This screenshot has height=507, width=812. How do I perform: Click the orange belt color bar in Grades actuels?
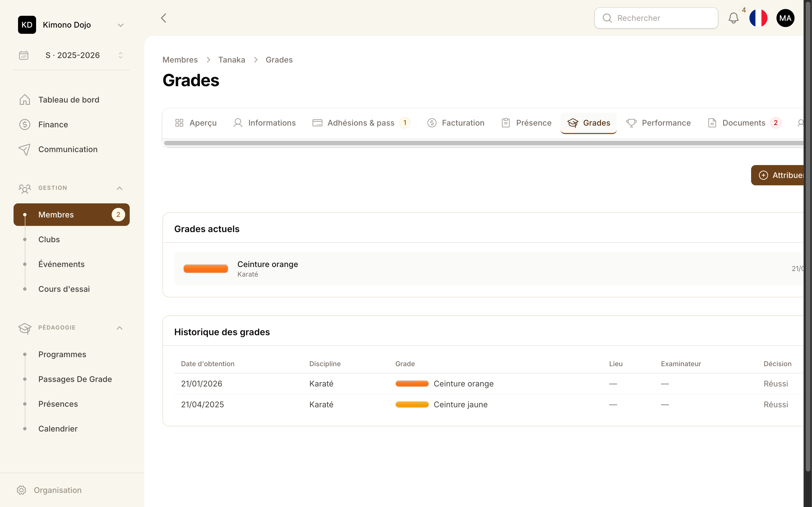[x=206, y=268]
